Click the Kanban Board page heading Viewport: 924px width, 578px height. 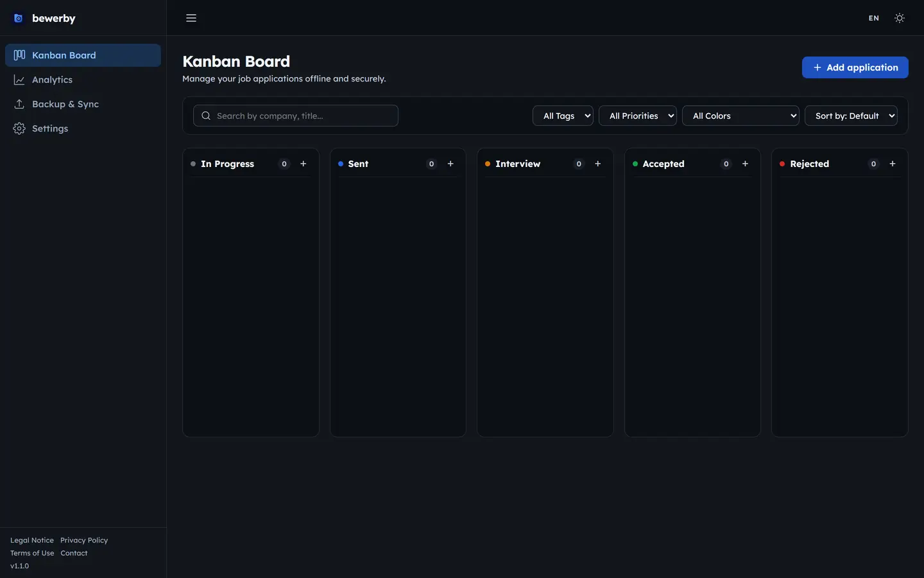(x=236, y=61)
